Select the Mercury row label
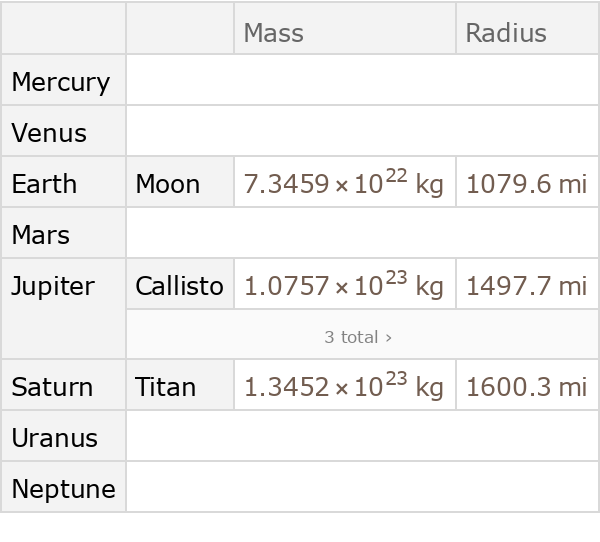 pyautogui.click(x=61, y=82)
